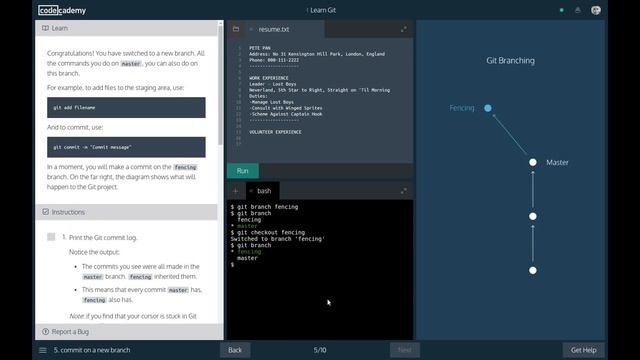
Task: Open the Learn section header
Action: pos(127,28)
